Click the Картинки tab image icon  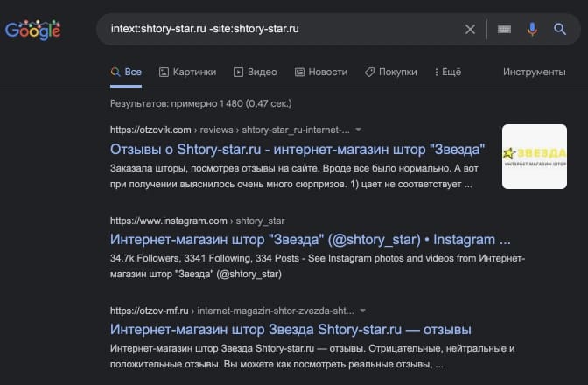[164, 72]
